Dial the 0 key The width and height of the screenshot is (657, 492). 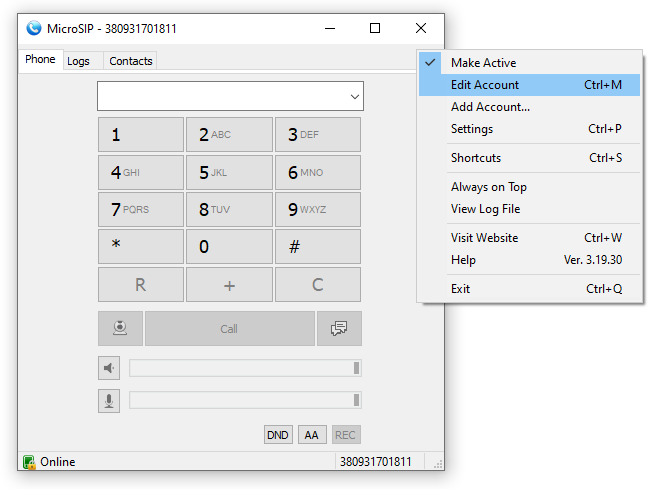point(229,246)
